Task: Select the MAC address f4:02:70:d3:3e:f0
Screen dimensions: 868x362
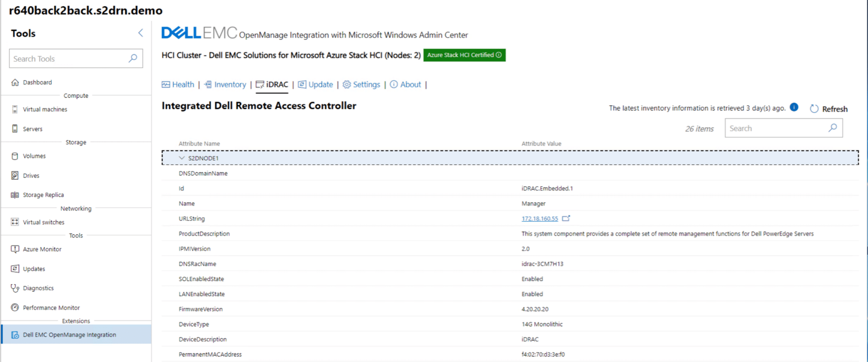Action: 543,354
